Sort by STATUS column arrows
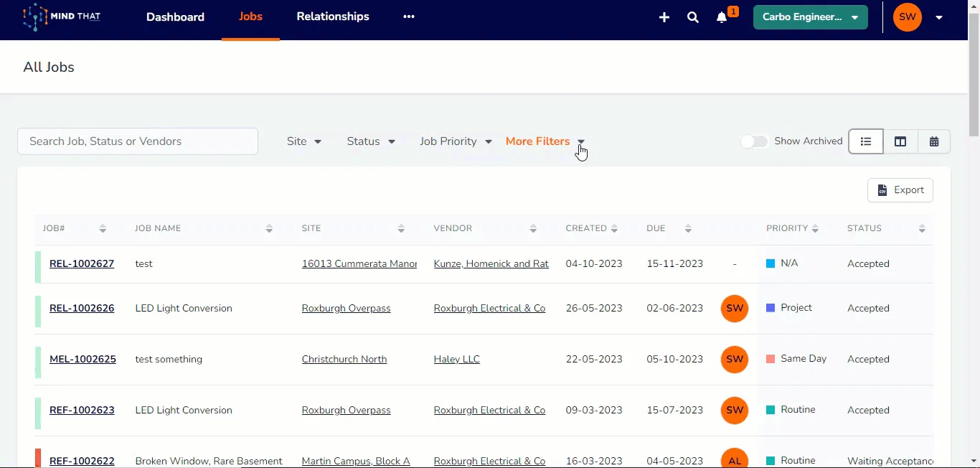Screen dimensions: 980x468 (922, 229)
